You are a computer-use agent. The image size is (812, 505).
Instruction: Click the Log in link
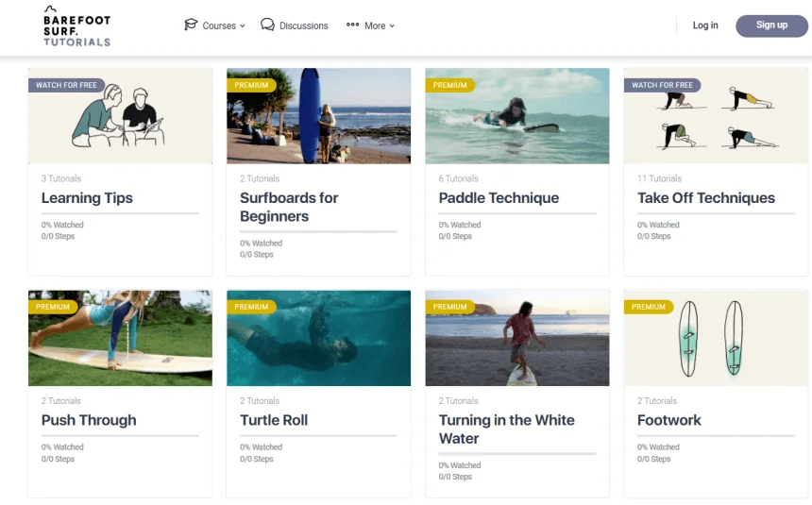coord(705,25)
